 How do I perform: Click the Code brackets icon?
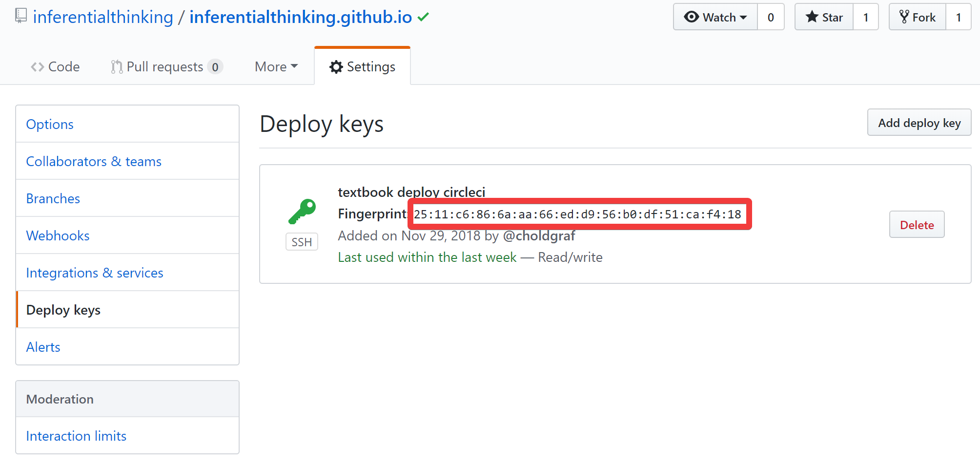[37, 67]
